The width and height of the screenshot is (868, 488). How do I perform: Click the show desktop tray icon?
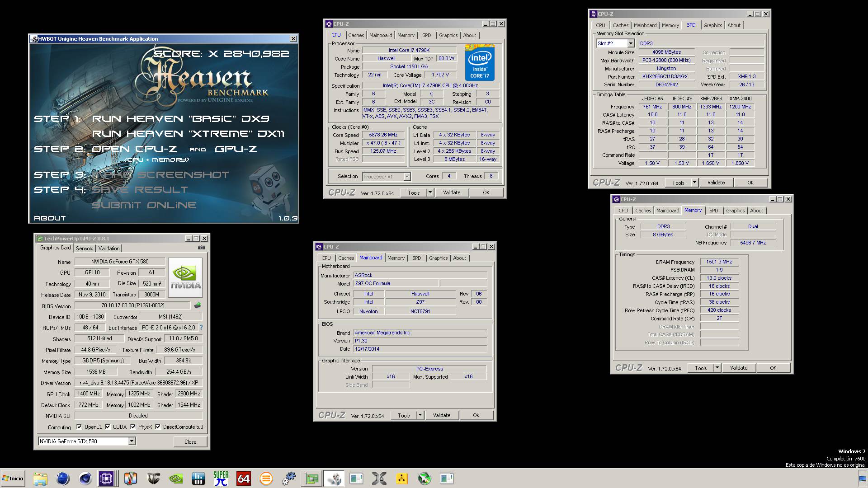coord(863,479)
